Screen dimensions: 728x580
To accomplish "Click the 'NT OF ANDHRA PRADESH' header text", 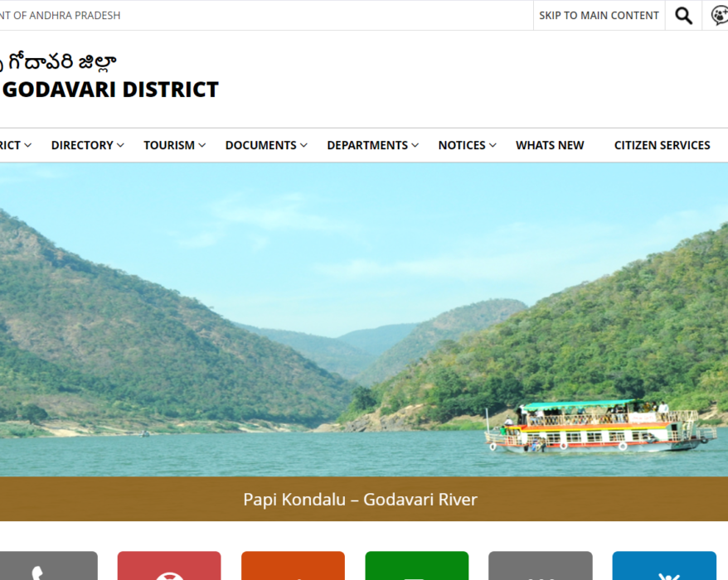I will point(60,15).
